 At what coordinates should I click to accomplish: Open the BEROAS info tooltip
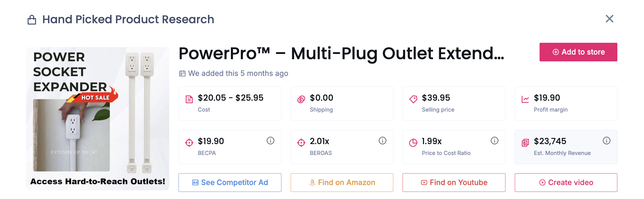[382, 140]
